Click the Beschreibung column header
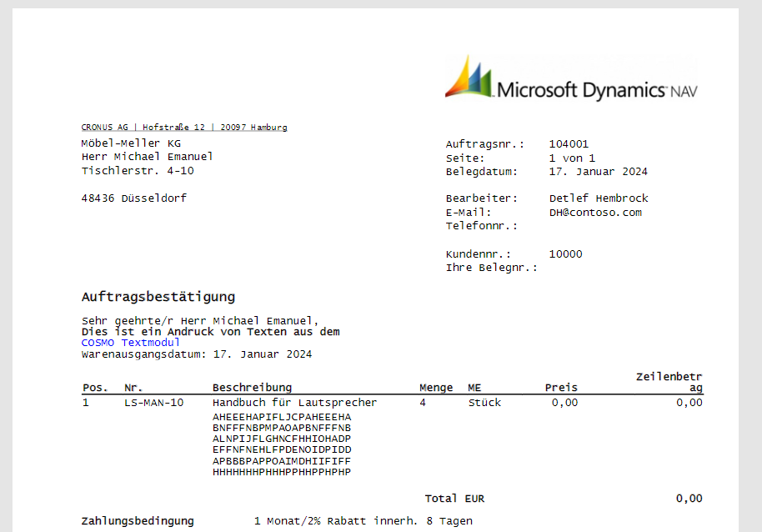Screen dimensions: 762x532 pos(252,388)
